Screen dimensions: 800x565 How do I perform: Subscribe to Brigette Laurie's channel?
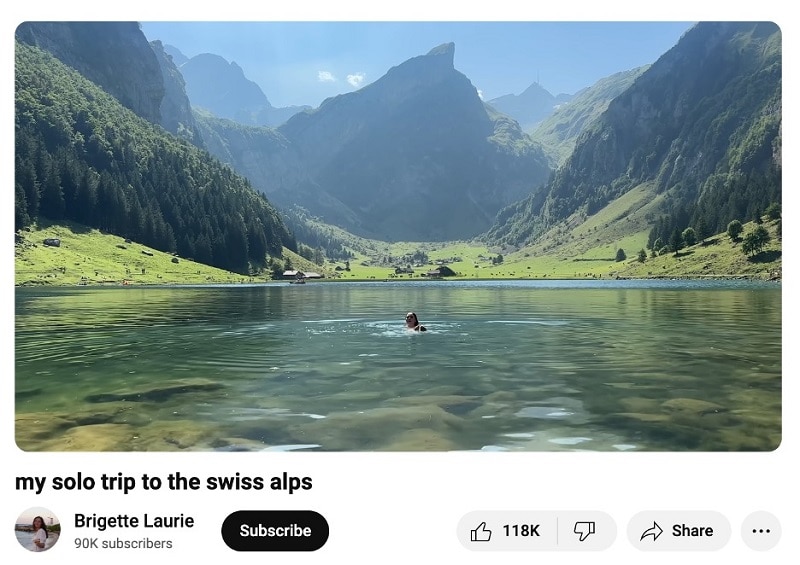(x=275, y=531)
